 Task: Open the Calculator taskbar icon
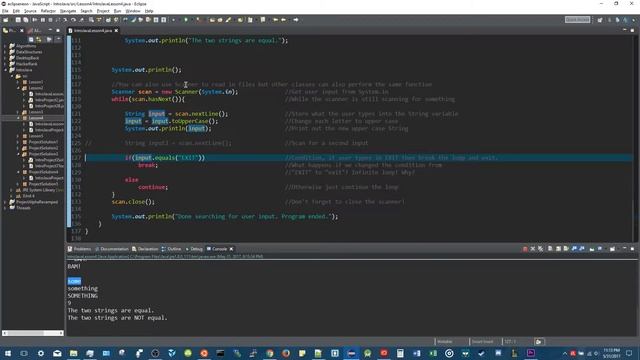point(400,353)
